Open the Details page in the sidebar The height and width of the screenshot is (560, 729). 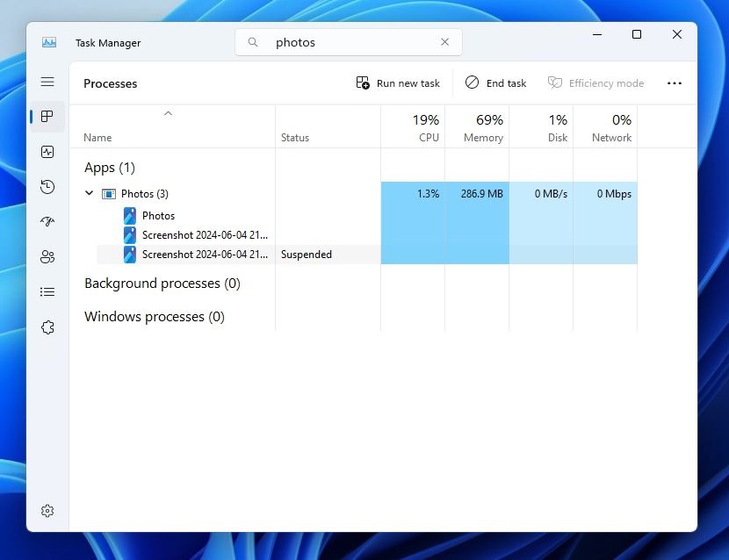[x=47, y=291]
